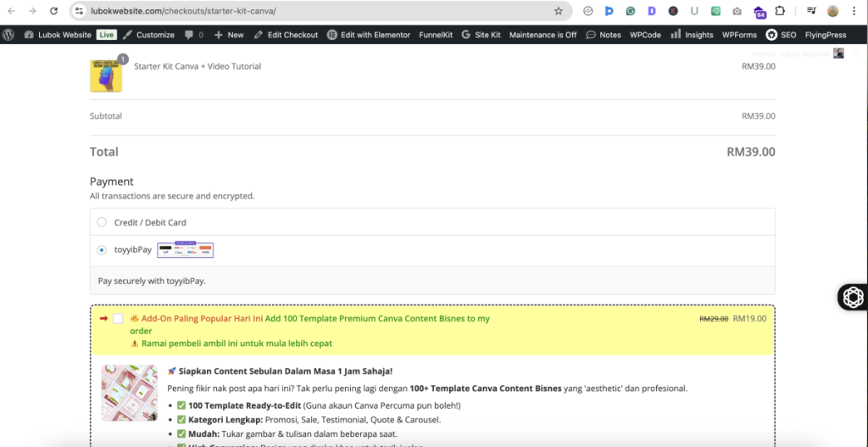This screenshot has height=447, width=868.
Task: Select Credit / Debit Card payment option
Action: coord(102,222)
